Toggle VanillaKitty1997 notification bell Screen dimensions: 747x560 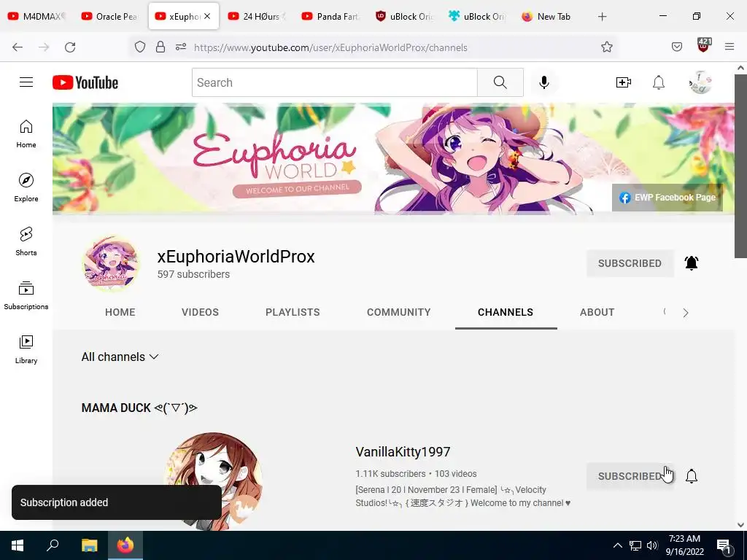tap(692, 475)
